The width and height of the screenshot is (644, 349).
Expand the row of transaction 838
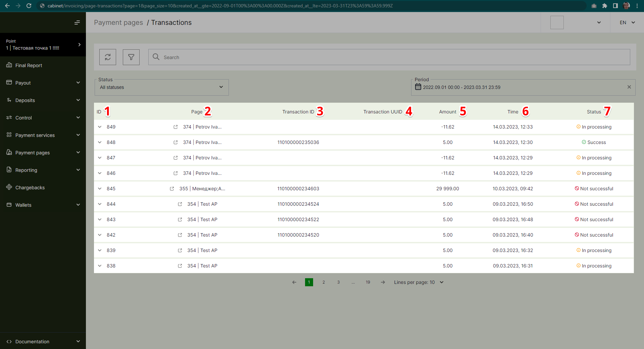100,266
